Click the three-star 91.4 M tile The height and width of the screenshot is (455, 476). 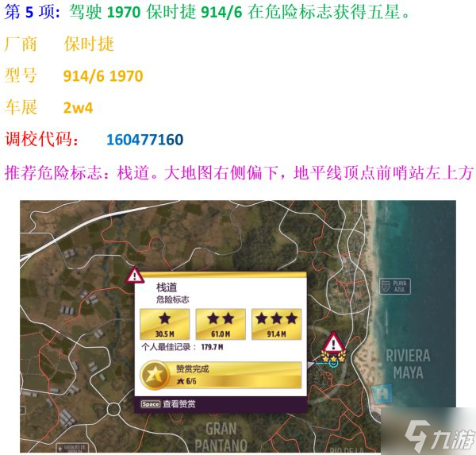(277, 324)
